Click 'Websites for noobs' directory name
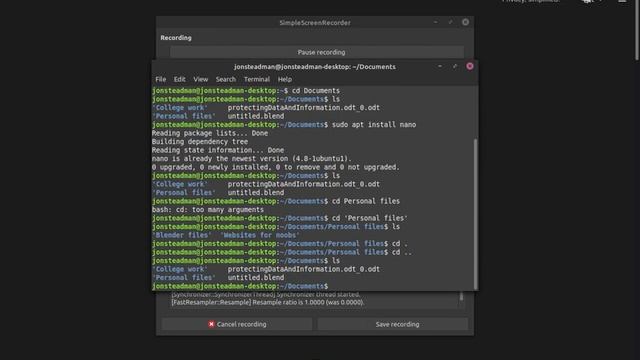Image resolution: width=640 pixels, height=360 pixels. coord(260,235)
